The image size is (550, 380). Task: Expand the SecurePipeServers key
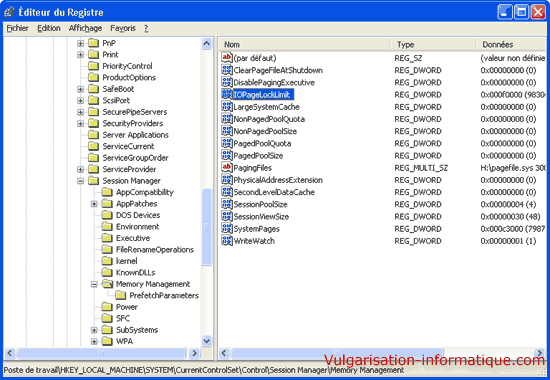click(80, 112)
